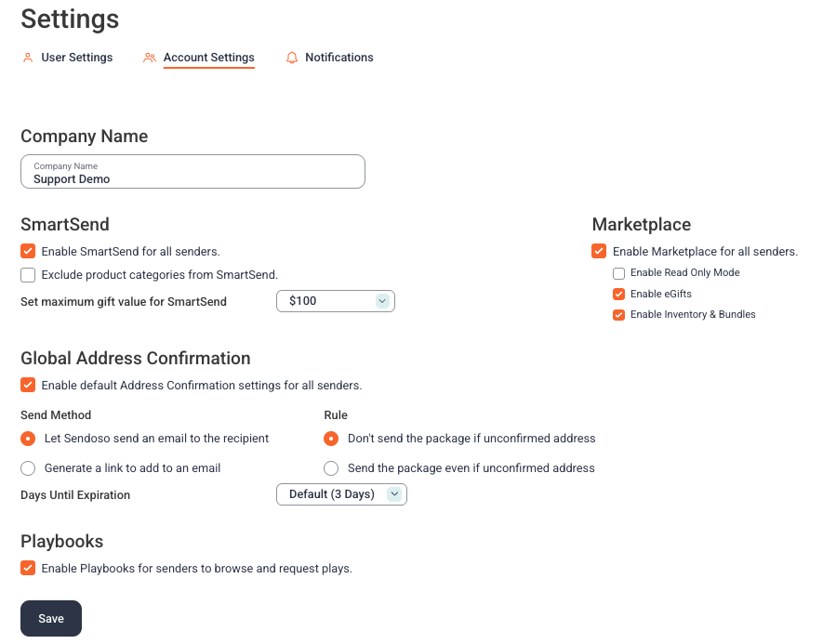Click the Account Settings people icon
The height and width of the screenshot is (644, 836).
click(150, 58)
